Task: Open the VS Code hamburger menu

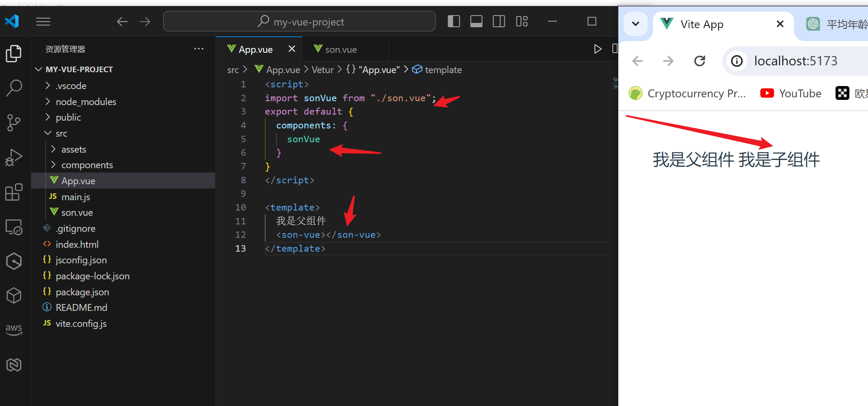Action: pyautogui.click(x=43, y=22)
